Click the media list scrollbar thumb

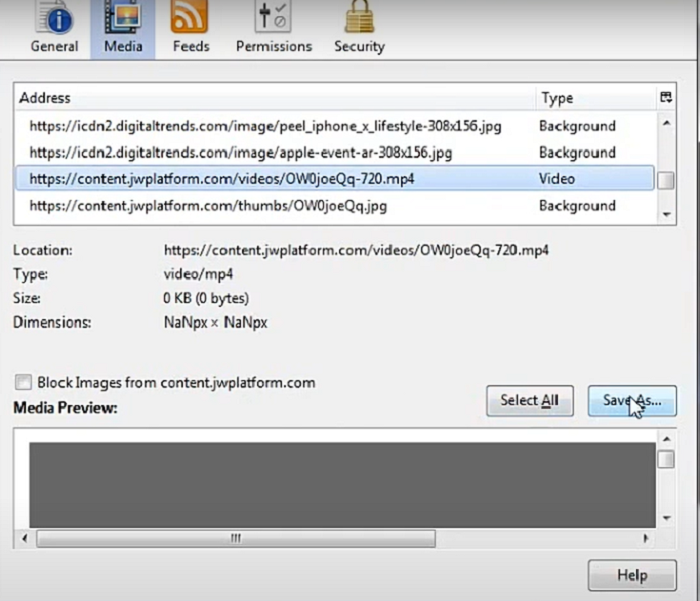click(666, 181)
